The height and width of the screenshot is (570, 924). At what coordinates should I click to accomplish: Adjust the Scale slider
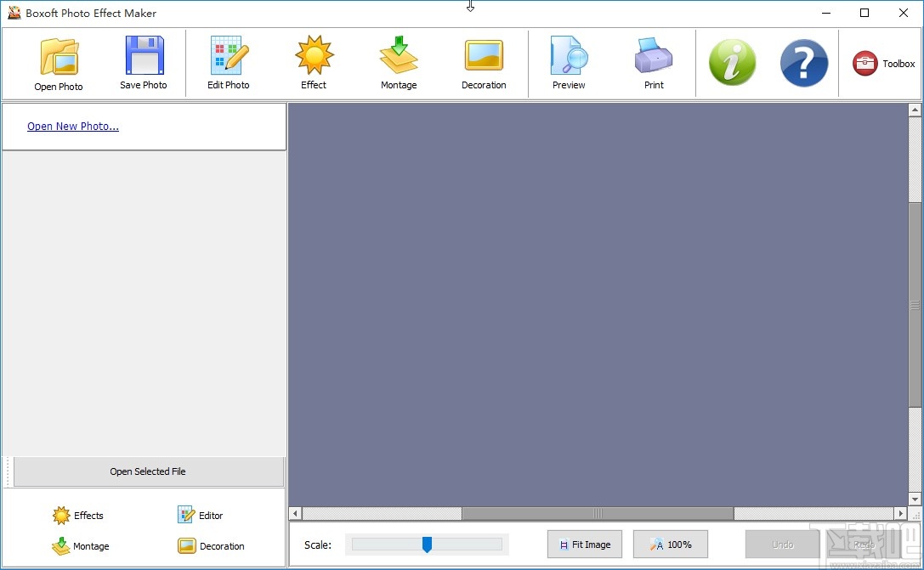426,544
